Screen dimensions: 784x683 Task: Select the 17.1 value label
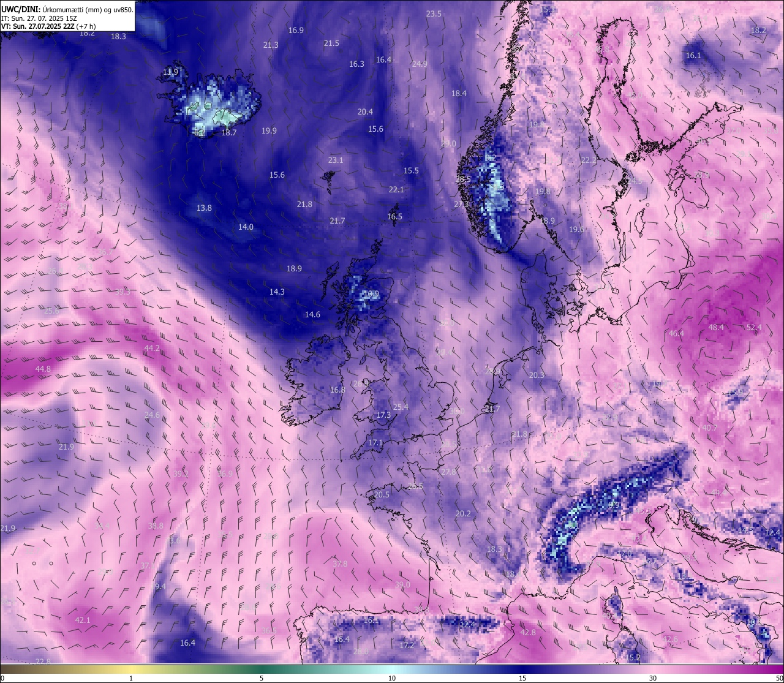(x=375, y=442)
